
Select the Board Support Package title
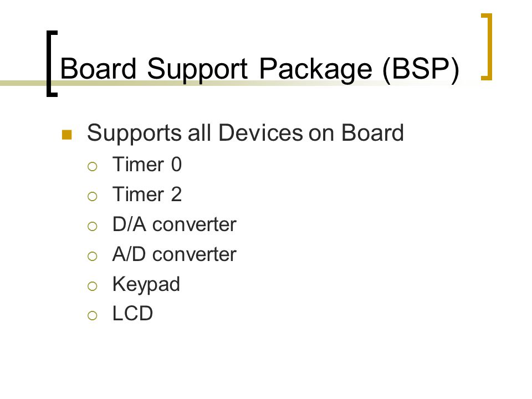tap(259, 69)
